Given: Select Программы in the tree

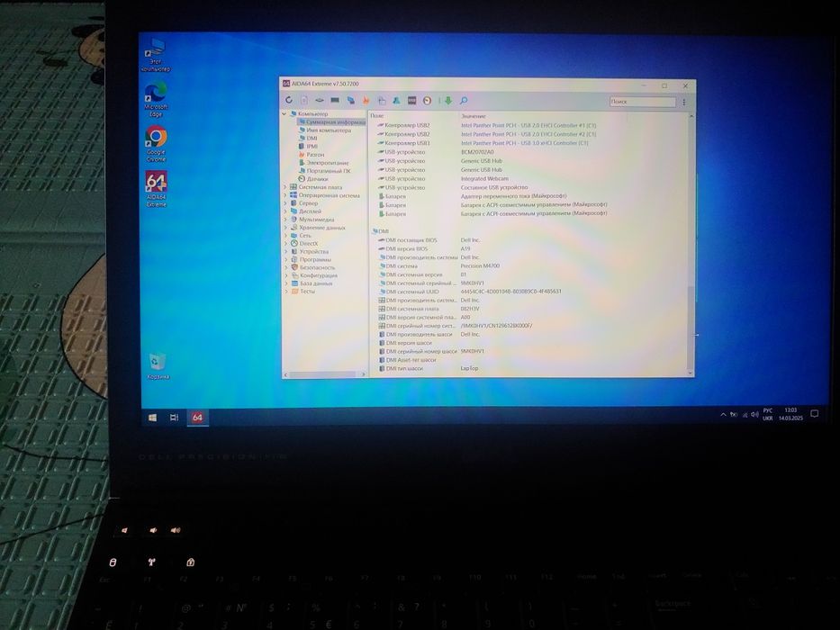Looking at the screenshot, I should [312, 260].
